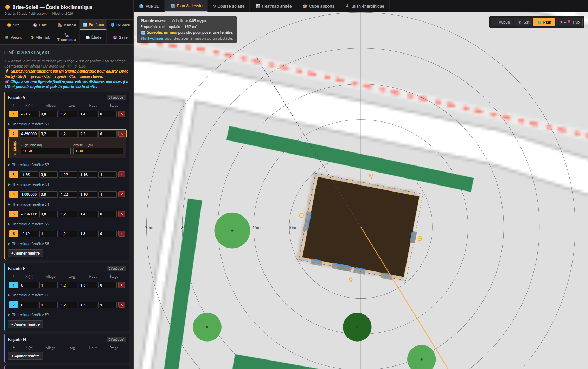Select window badge 2 in Façade E

14,305
